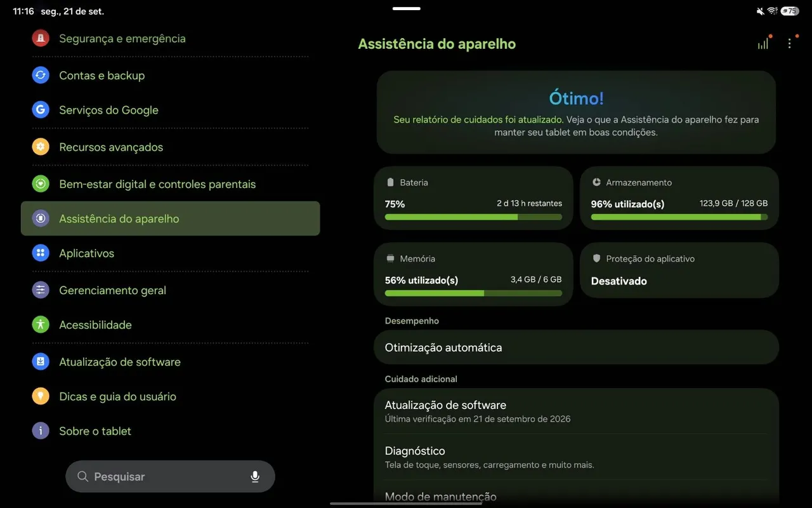Image resolution: width=812 pixels, height=508 pixels.
Task: Open the signal bars report icon
Action: click(763, 43)
